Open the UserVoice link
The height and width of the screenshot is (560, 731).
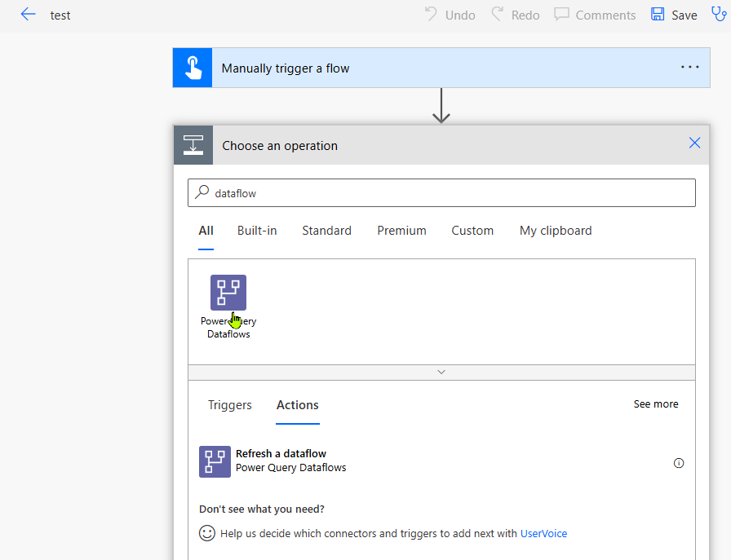(543, 533)
